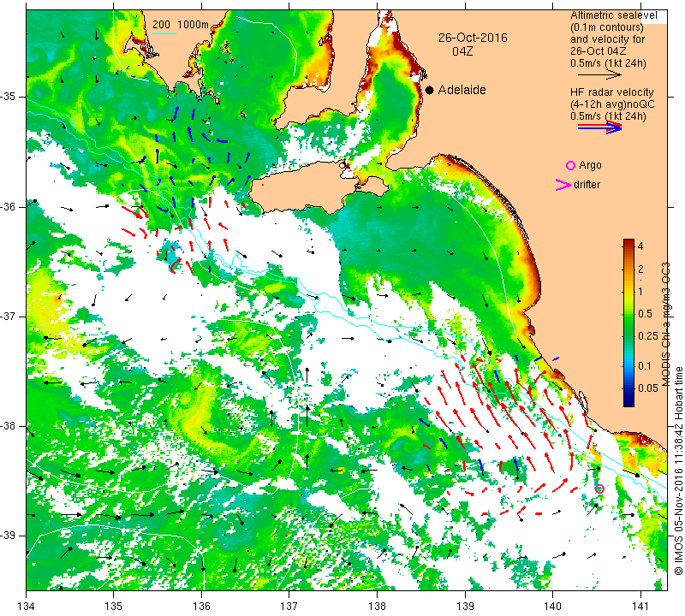Click the colorbar value 0.5 label

pos(645,313)
